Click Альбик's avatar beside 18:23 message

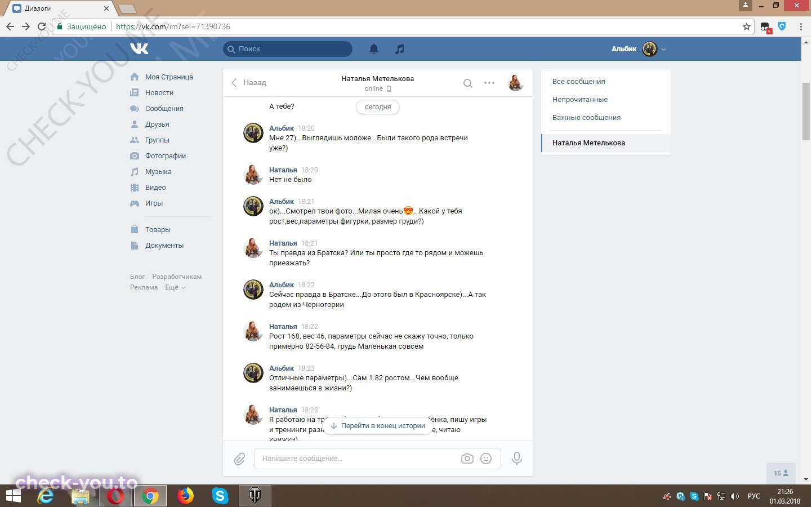click(x=253, y=373)
